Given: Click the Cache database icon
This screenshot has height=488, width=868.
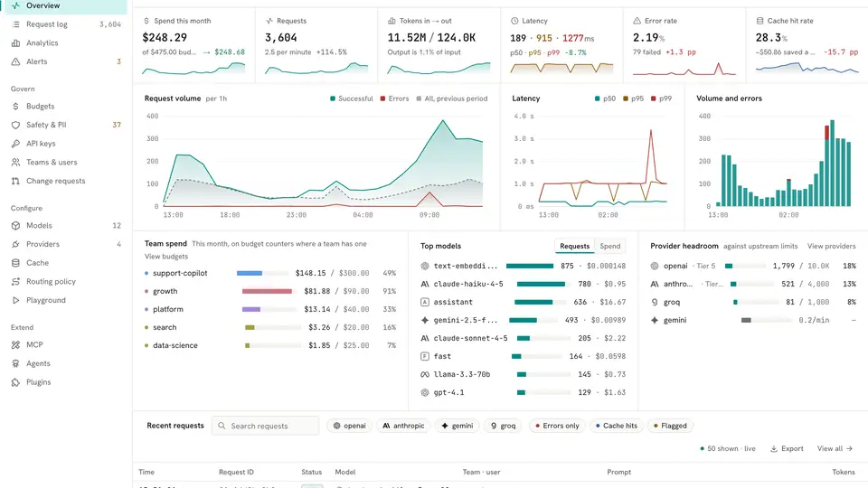Looking at the screenshot, I should click(x=15, y=263).
